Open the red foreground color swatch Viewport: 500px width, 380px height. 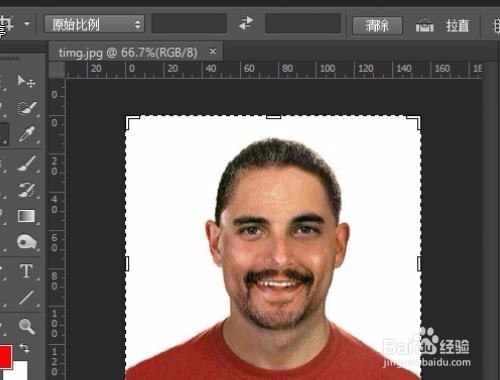pyautogui.click(x=5, y=356)
